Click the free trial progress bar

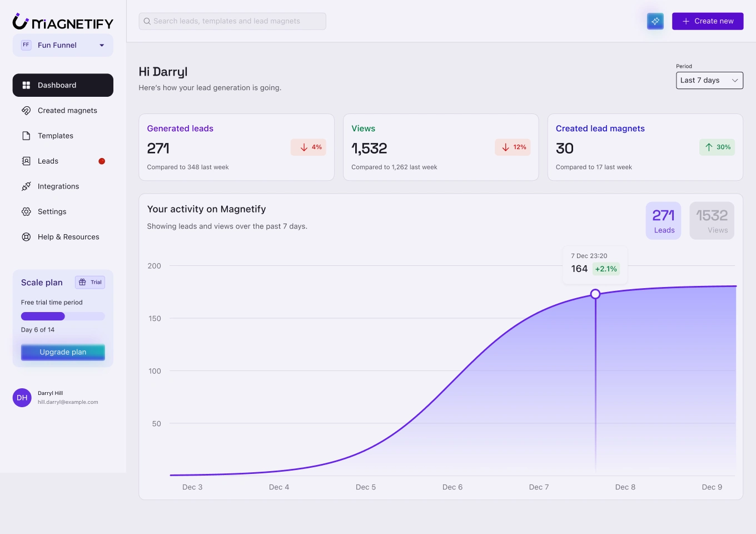(x=63, y=317)
